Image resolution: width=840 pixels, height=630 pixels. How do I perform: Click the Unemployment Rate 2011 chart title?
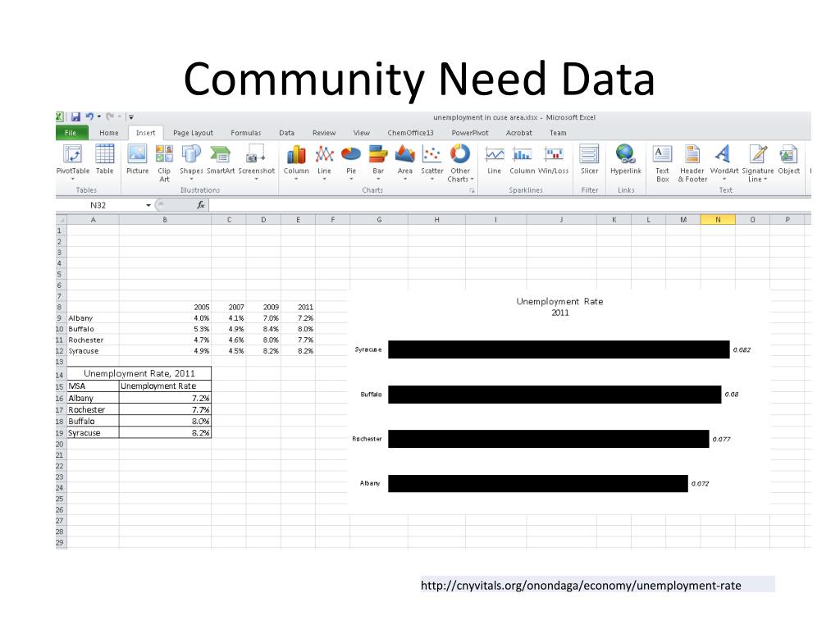(x=559, y=307)
